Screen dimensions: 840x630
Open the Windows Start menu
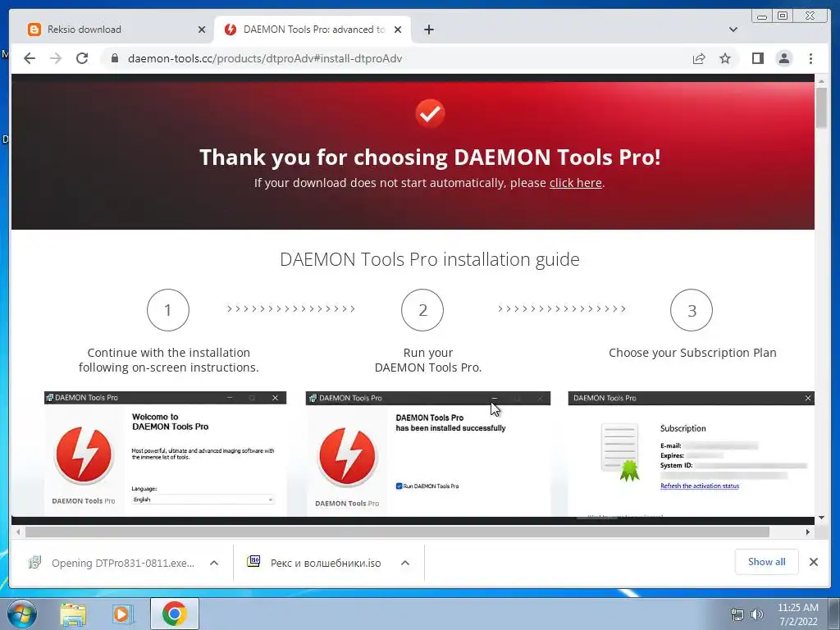tap(21, 614)
